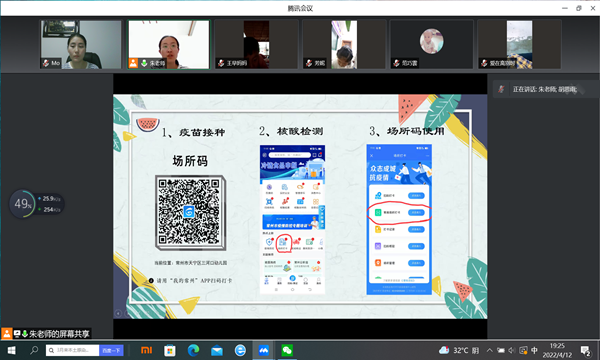Open WeChat from taskbar
This screenshot has height=360, width=600.
click(287, 350)
